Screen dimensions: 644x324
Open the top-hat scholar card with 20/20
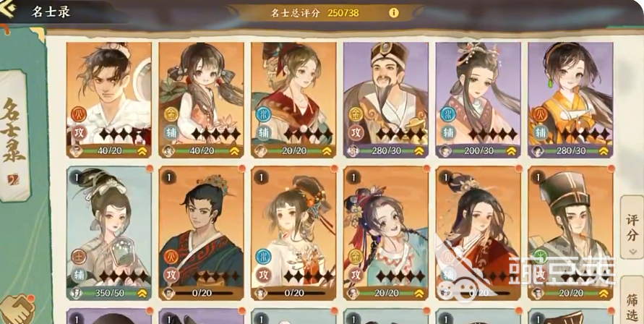pyautogui.click(x=570, y=233)
